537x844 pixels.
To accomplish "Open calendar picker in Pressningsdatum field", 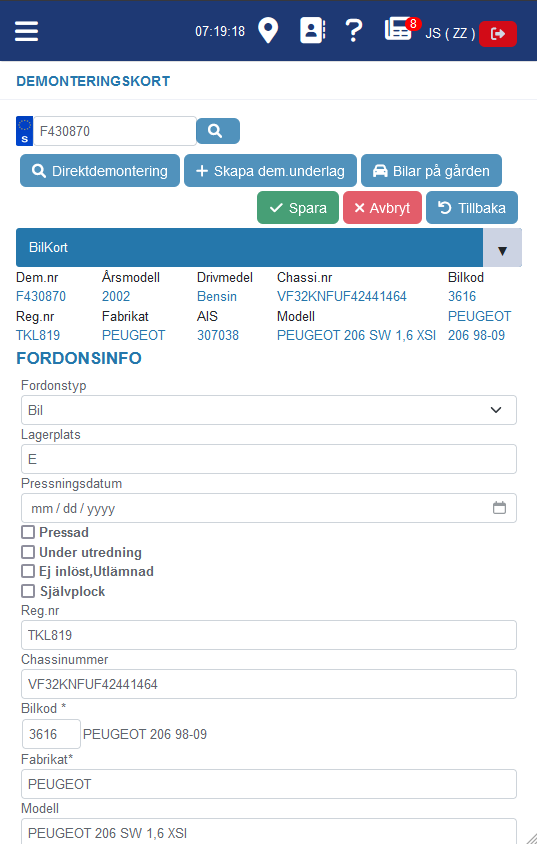I will [499, 508].
